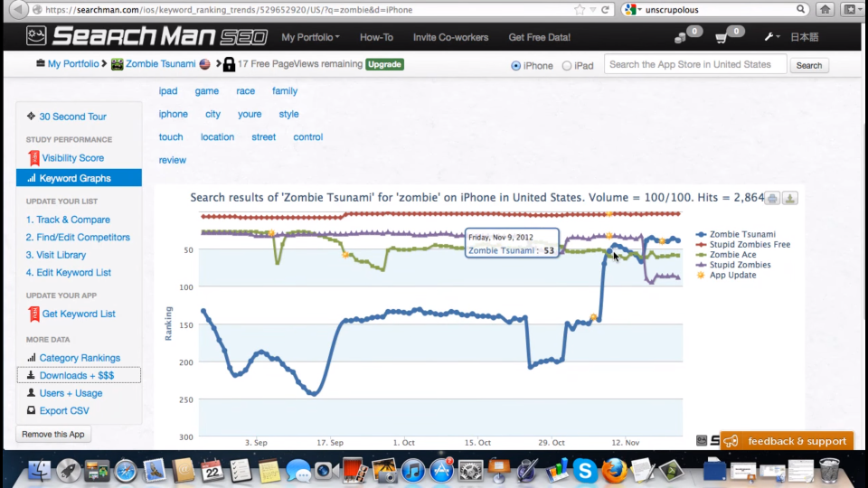Image resolution: width=868 pixels, height=488 pixels.
Task: Open Category Rankings
Action: [80, 358]
